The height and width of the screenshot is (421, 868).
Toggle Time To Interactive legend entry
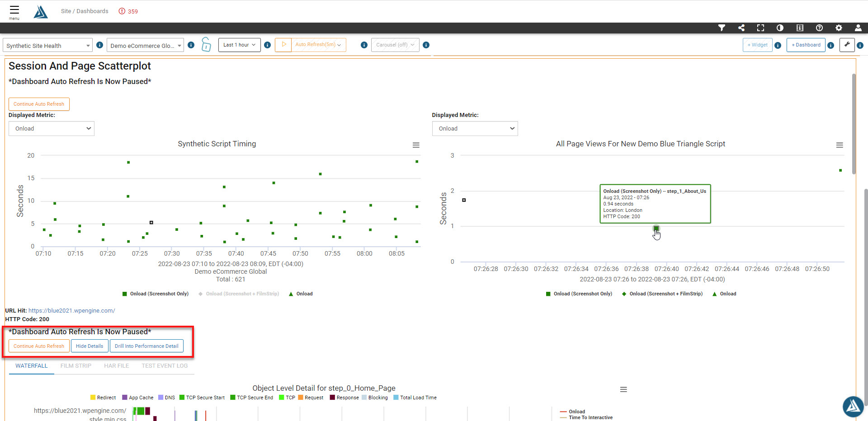586,417
